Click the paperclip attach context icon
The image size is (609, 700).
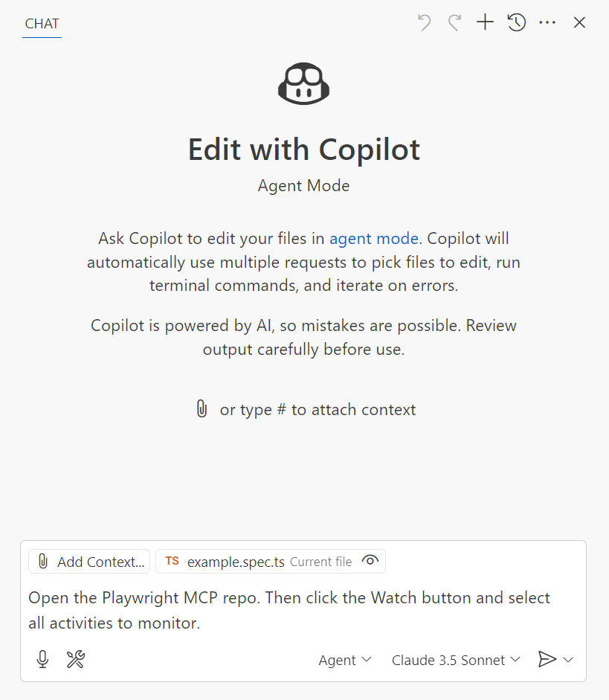point(202,409)
